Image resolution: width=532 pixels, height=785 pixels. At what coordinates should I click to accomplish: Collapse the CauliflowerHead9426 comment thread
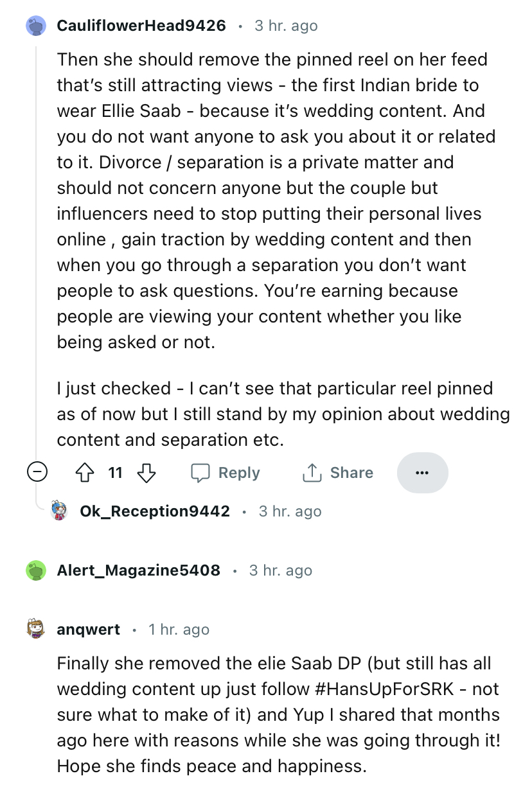pyautogui.click(x=37, y=473)
